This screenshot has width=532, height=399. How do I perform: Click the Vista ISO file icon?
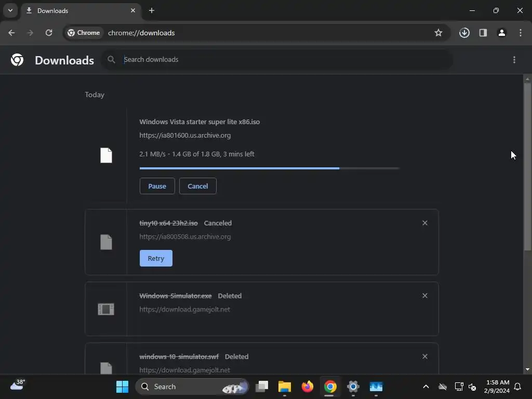point(106,155)
